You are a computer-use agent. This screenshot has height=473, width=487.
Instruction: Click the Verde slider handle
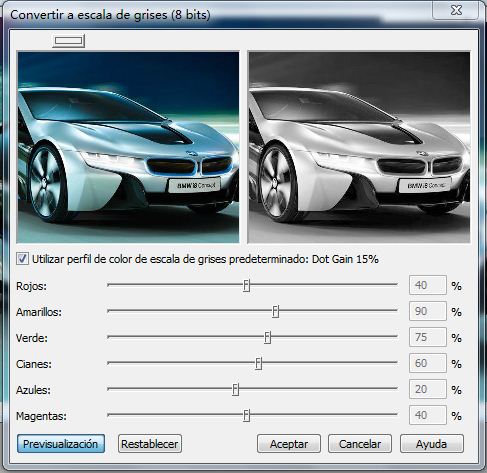coord(267,337)
